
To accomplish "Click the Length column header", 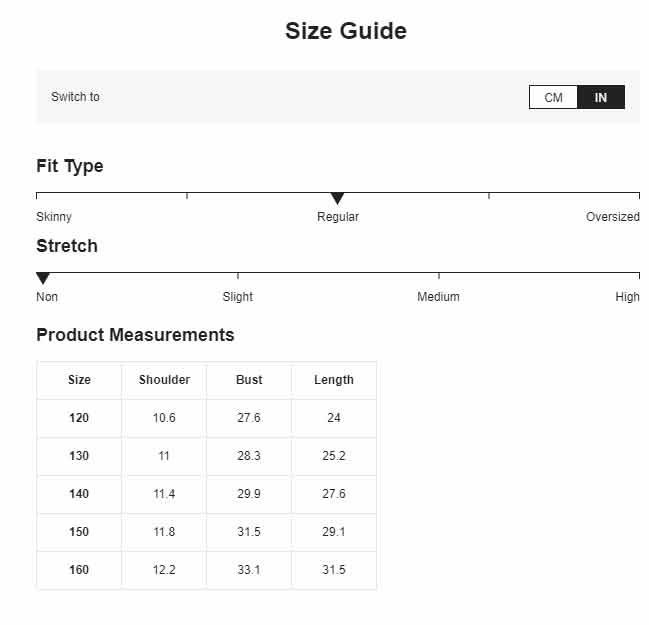I will [334, 380].
